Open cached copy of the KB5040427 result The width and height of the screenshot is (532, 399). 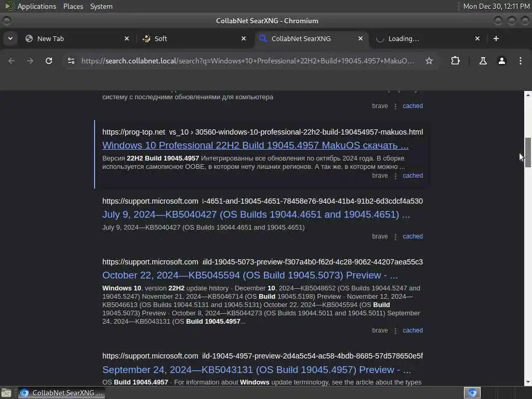tap(413, 236)
